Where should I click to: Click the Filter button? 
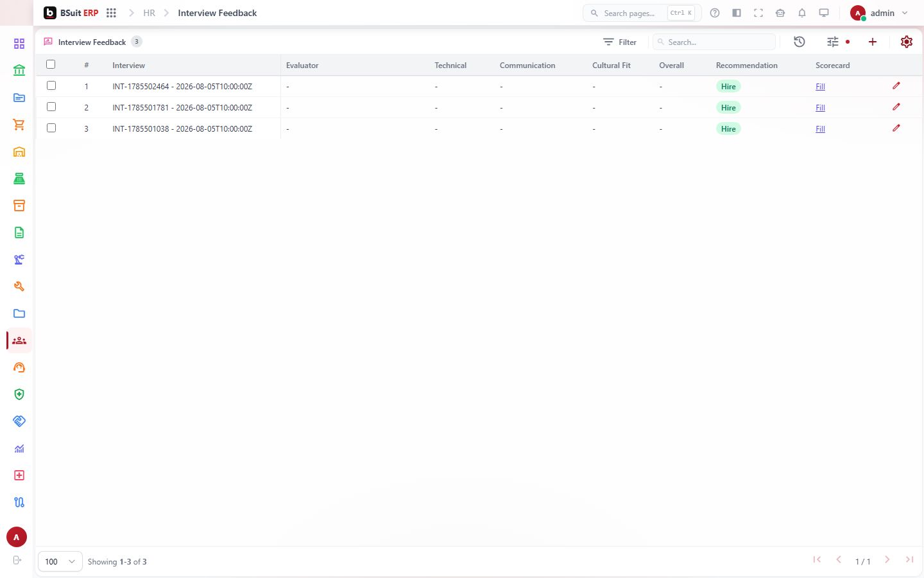click(x=620, y=42)
